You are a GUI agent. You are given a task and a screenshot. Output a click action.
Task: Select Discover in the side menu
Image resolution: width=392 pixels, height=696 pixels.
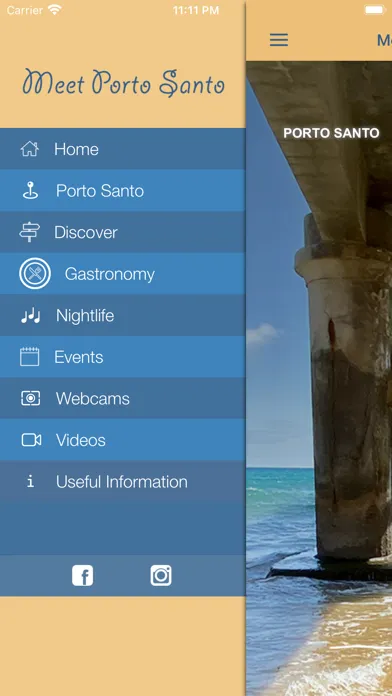pos(86,232)
